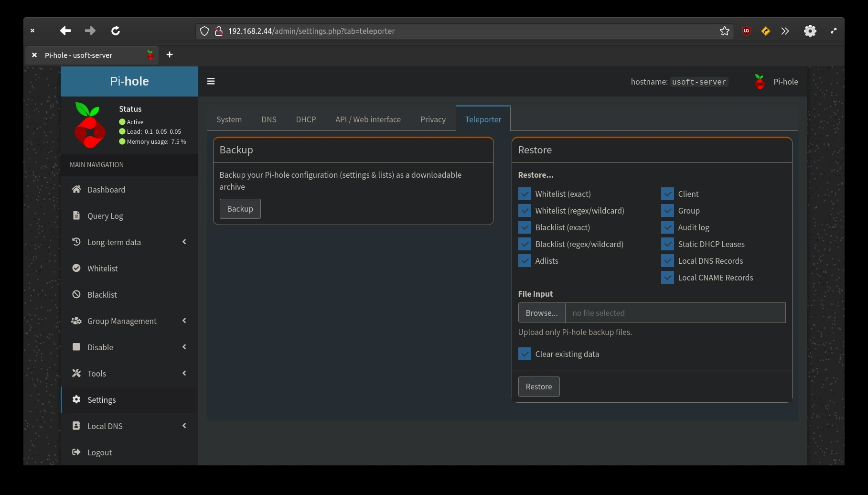
Task: Click the Query Log file icon
Action: [76, 215]
